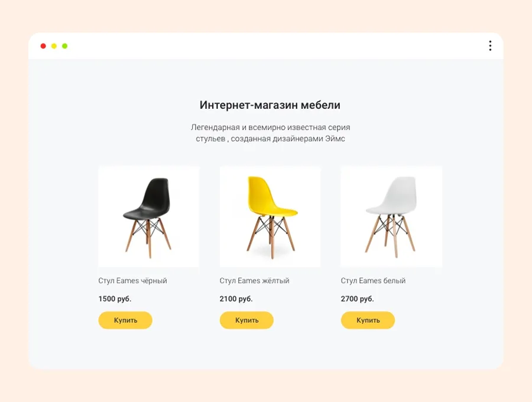Click the 2100 руб. price label
Viewport: 532px width, 402px height.
(236, 299)
